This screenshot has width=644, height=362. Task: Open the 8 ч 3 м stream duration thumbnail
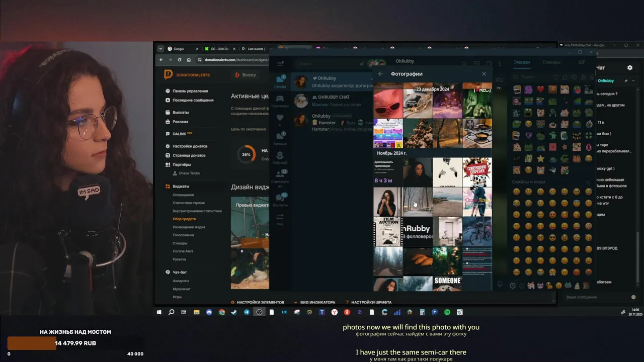[388, 172]
